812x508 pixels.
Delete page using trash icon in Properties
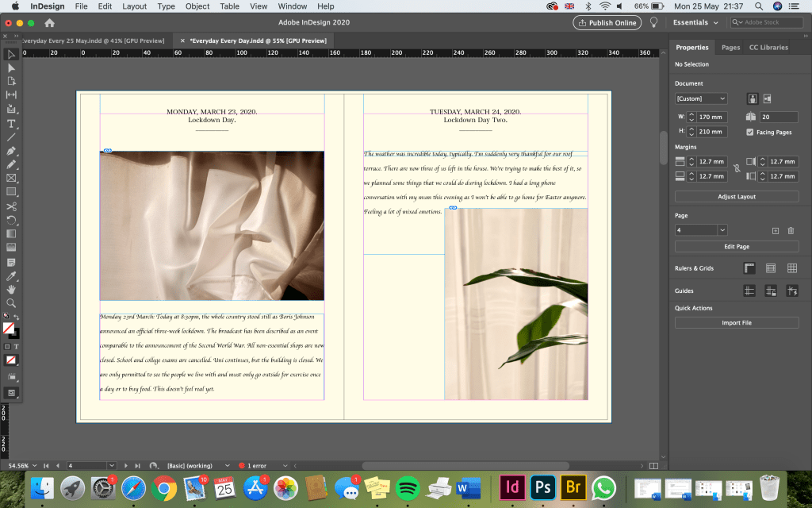[791, 230]
